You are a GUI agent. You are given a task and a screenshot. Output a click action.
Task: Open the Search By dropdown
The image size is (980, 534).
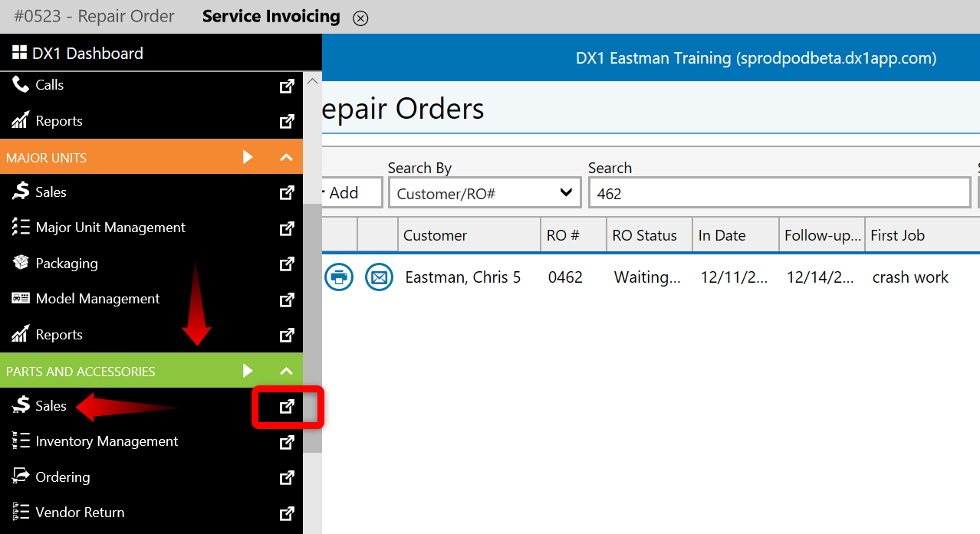click(484, 193)
